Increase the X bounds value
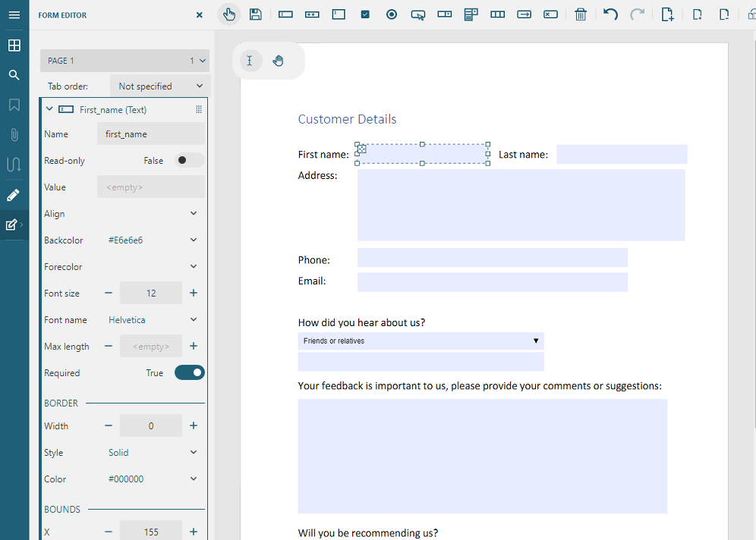 (x=194, y=532)
